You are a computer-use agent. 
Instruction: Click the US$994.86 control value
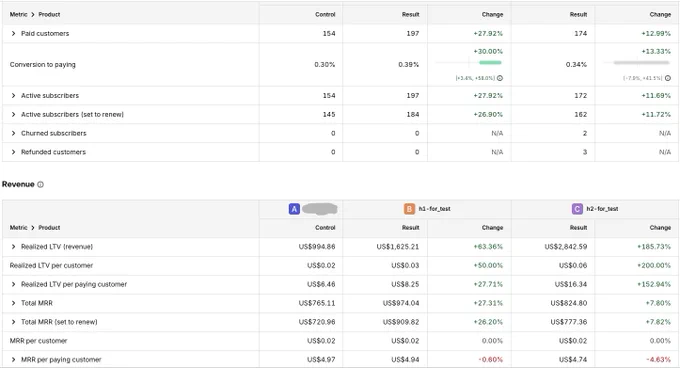pyautogui.click(x=317, y=247)
